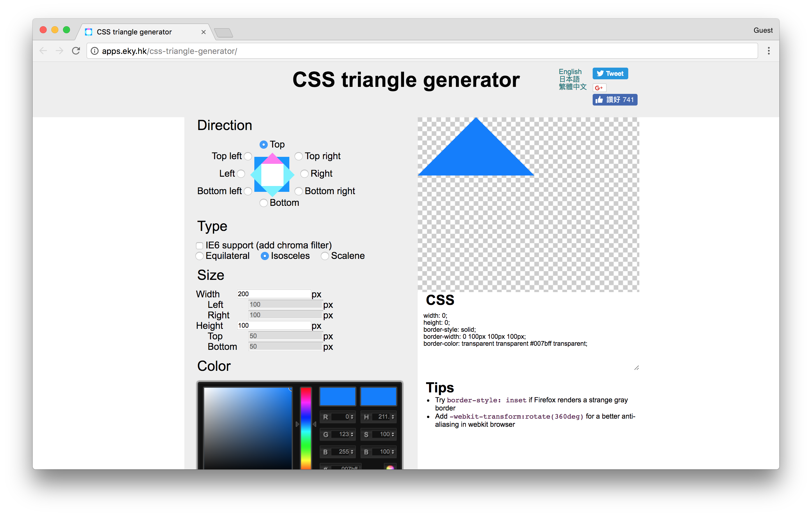The image size is (812, 516).
Task: Click the Width input field
Action: pyautogui.click(x=273, y=293)
